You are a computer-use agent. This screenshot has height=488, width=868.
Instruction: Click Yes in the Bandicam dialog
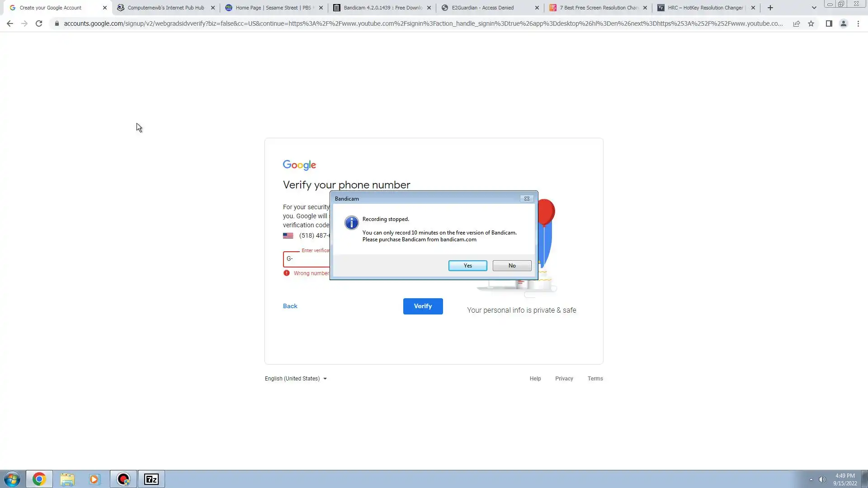click(x=467, y=266)
